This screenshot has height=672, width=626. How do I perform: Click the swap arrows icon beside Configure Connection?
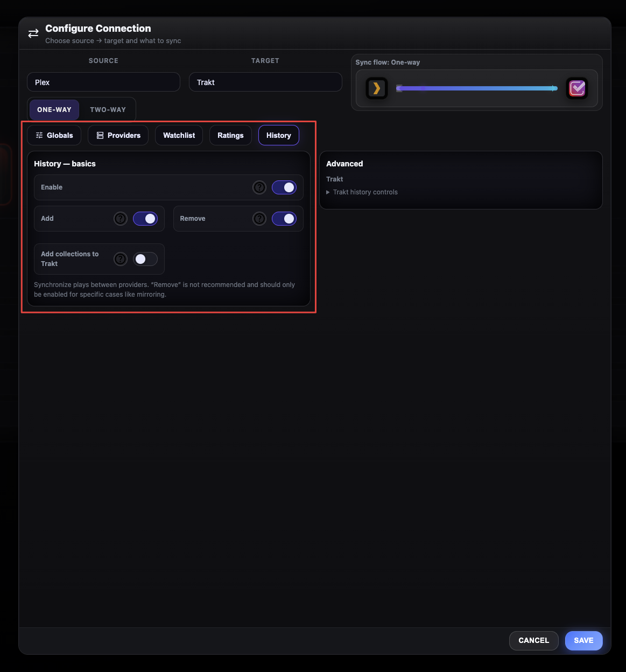click(x=33, y=33)
